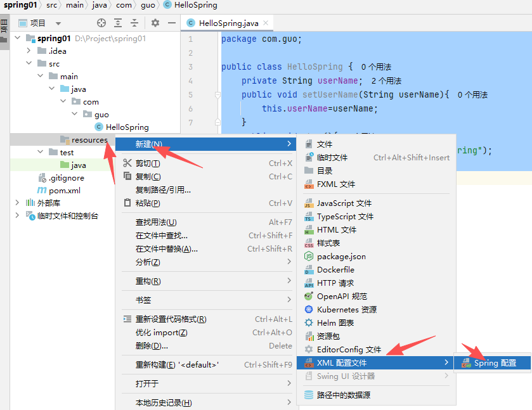Click the expand all icon in project toolbar
The image size is (532, 410).
pyautogui.click(x=118, y=23)
